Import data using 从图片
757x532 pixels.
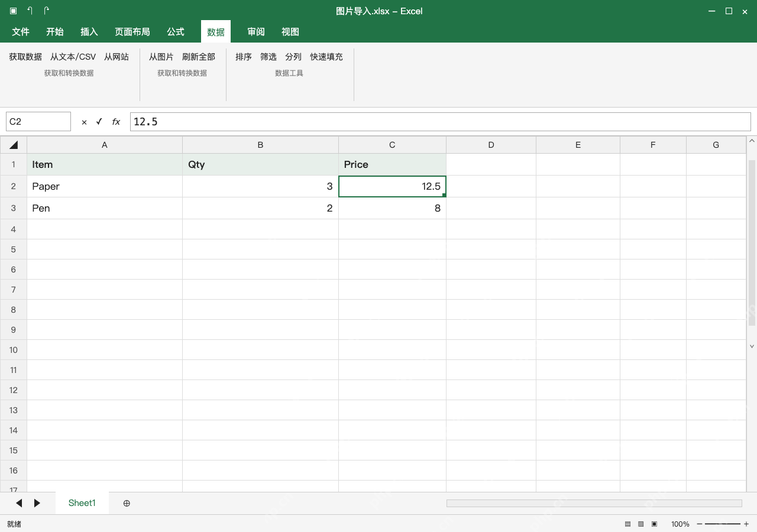161,57
